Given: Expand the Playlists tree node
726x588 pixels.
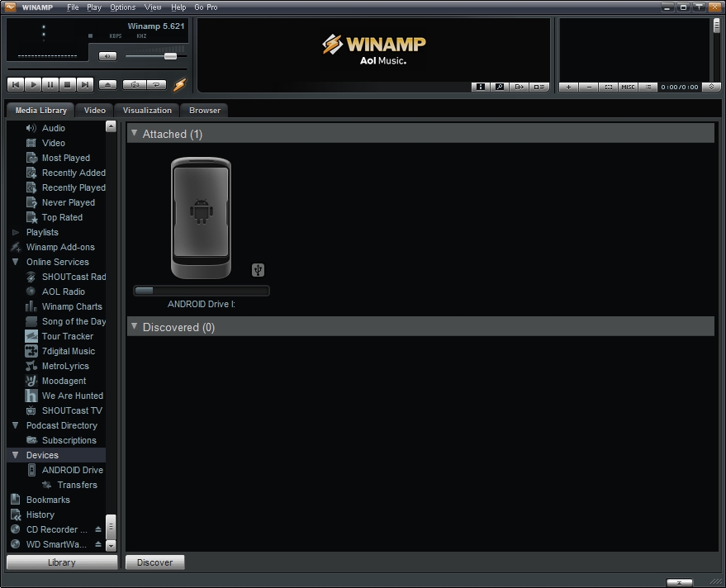Looking at the screenshot, I should 15,232.
